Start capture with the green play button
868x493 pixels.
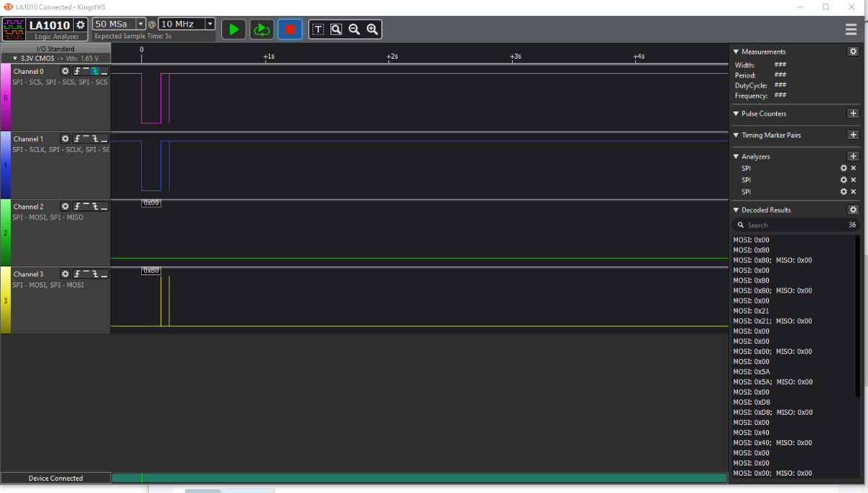tap(234, 29)
